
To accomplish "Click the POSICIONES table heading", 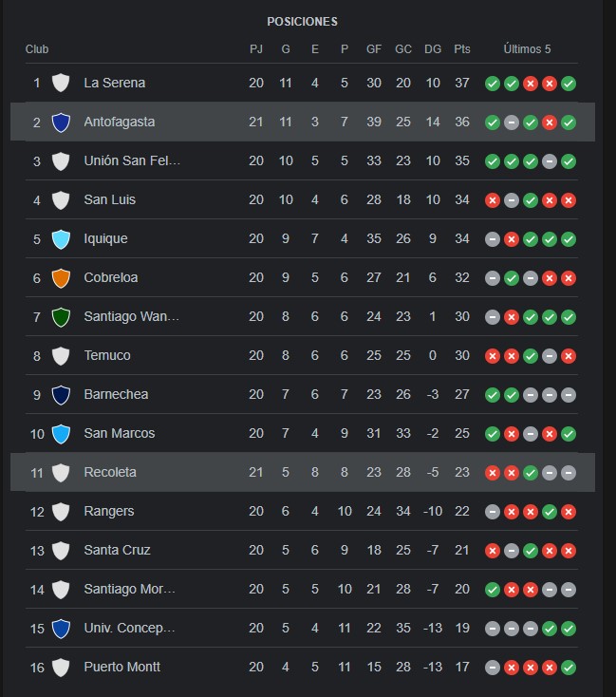I will pos(302,22).
